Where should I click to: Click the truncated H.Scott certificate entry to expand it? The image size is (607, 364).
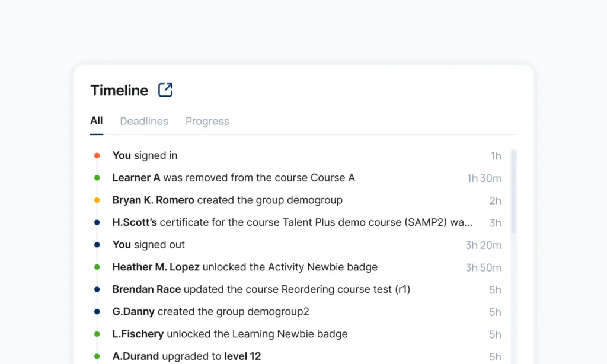point(293,223)
